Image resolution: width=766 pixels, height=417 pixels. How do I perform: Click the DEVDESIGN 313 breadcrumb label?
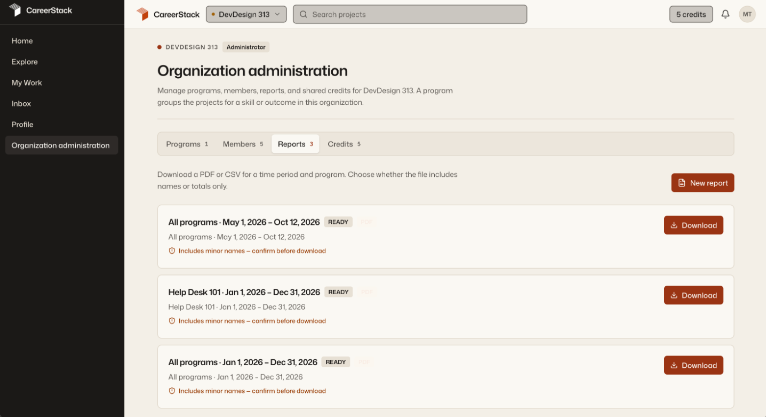coord(192,47)
